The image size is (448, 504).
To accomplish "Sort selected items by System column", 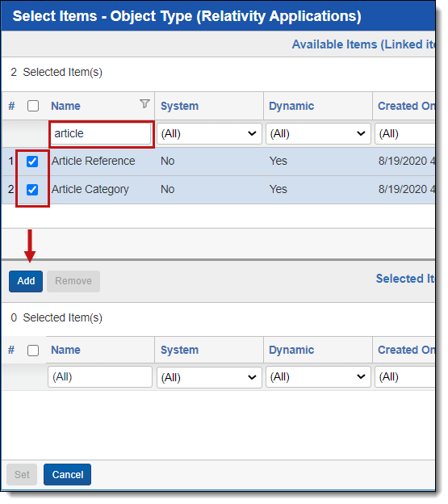I will tap(179, 350).
